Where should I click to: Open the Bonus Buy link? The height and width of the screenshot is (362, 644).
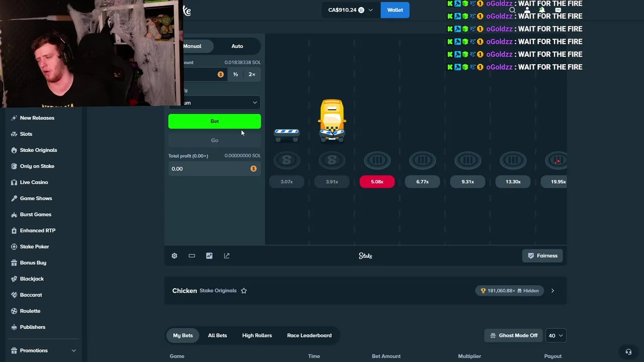(33, 262)
